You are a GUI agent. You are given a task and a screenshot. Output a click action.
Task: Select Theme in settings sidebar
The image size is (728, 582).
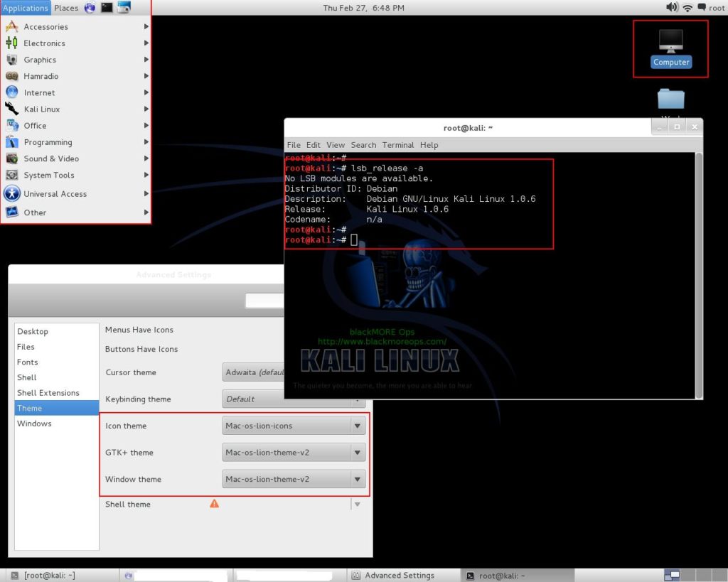point(57,408)
